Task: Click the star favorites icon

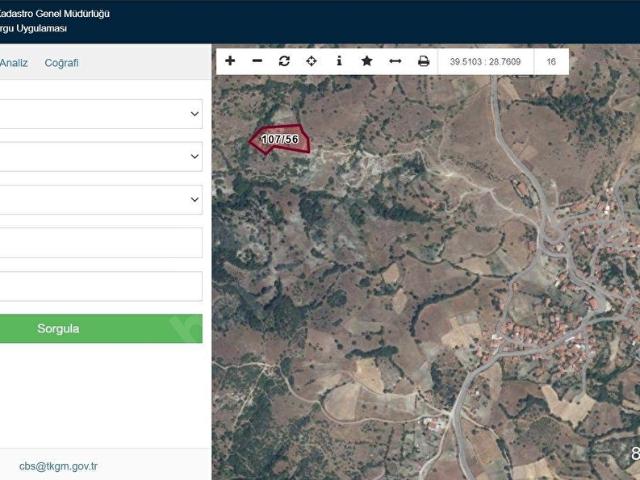Action: pyautogui.click(x=367, y=61)
